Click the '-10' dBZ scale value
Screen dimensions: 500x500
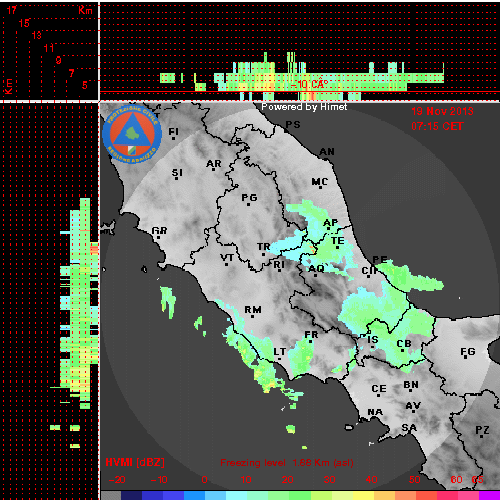pos(159,480)
